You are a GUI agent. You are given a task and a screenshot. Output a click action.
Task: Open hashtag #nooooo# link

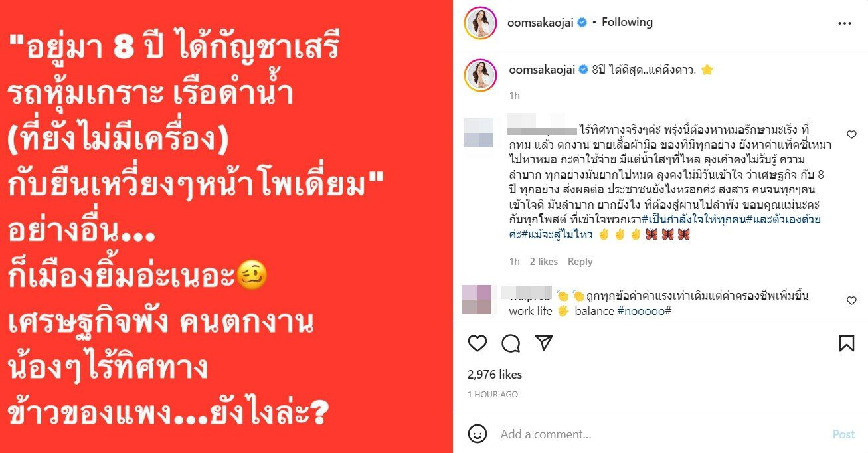(644, 311)
